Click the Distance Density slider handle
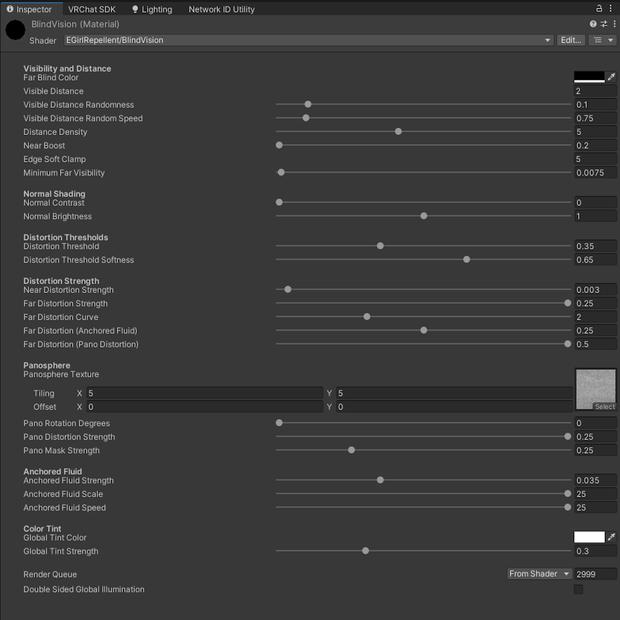620x620 pixels. pos(398,131)
